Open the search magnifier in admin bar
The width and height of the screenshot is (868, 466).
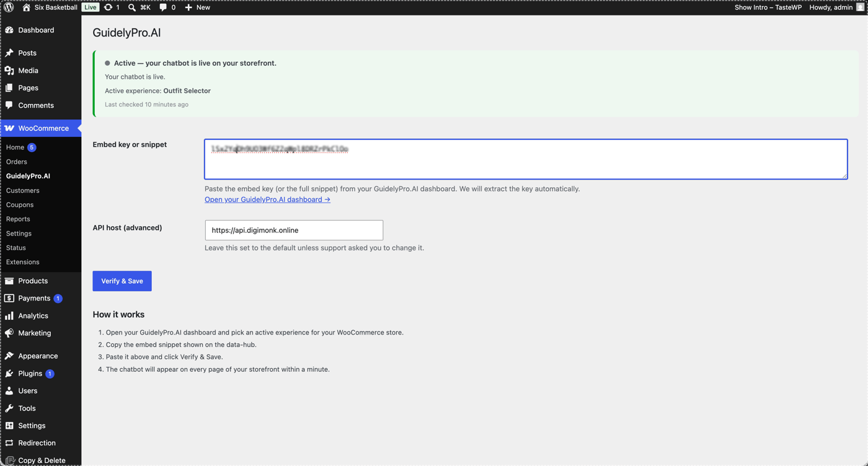[x=132, y=7]
